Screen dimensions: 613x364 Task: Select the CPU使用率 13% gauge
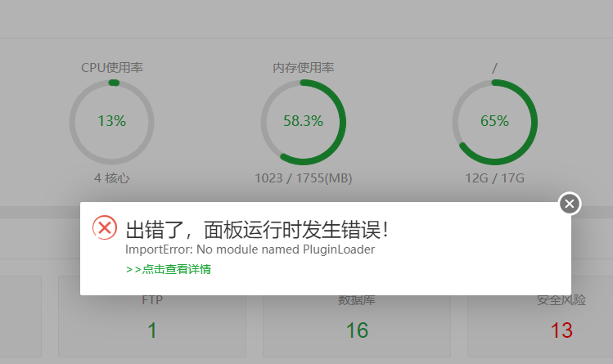112,122
